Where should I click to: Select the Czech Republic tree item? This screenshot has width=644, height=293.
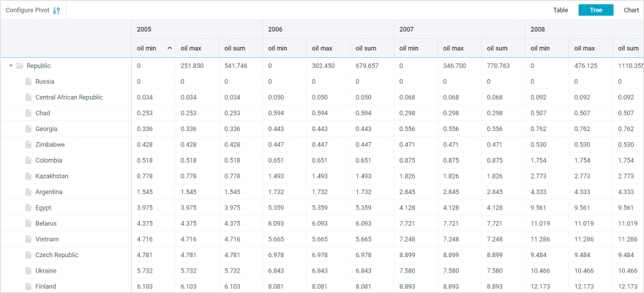coord(56,255)
